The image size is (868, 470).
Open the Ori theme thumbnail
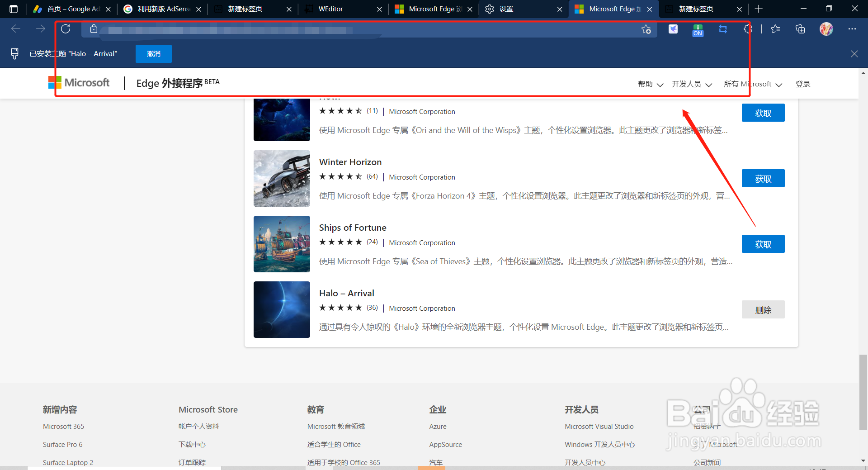pyautogui.click(x=282, y=120)
